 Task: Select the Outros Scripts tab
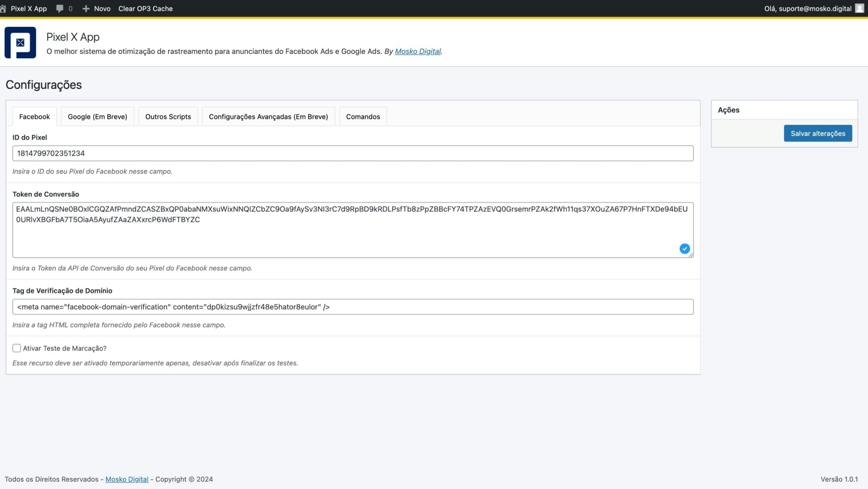click(168, 117)
